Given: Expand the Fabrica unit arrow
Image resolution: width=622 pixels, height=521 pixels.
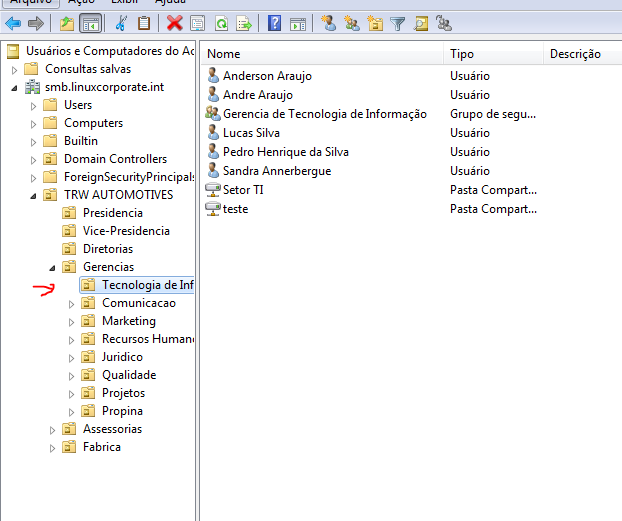Looking at the screenshot, I should pos(52,448).
